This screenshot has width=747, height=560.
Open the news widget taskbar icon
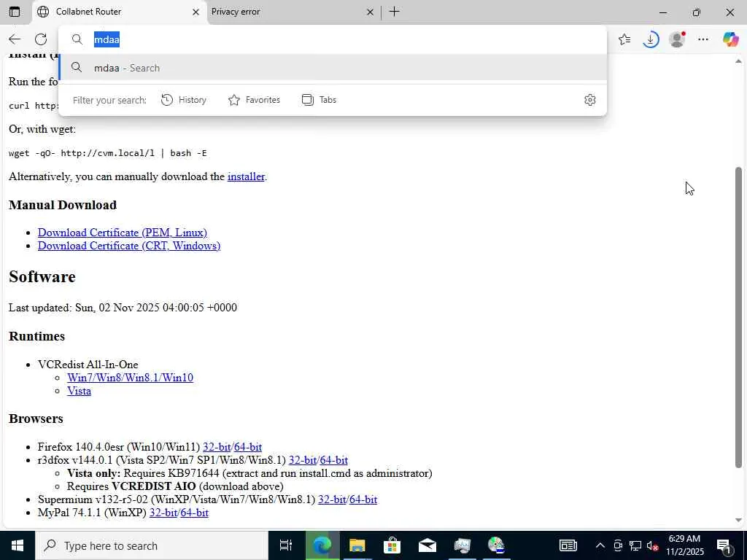tap(568, 545)
